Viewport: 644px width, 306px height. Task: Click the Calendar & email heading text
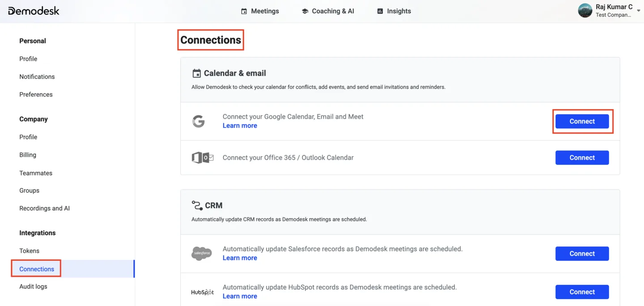[x=235, y=73]
